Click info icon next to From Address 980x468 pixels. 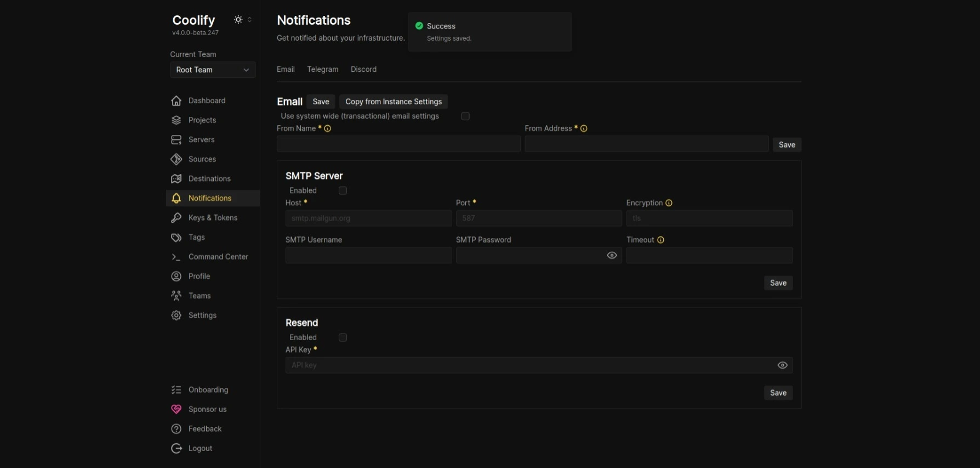point(584,128)
